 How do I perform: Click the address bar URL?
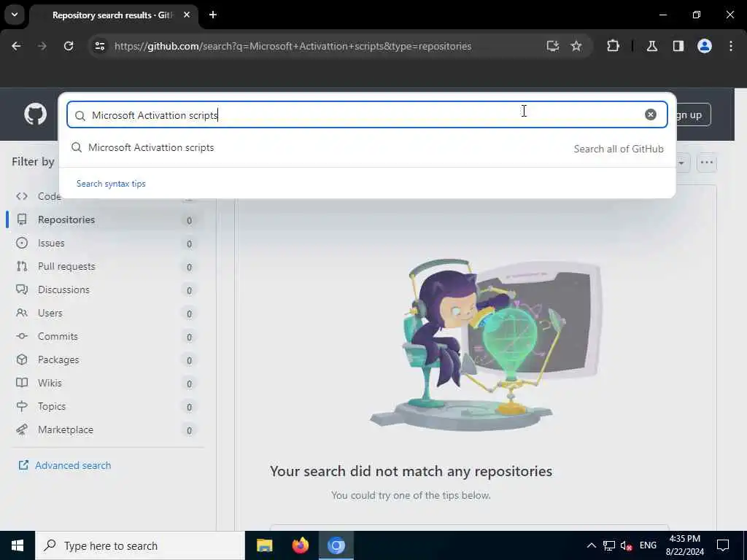293,46
